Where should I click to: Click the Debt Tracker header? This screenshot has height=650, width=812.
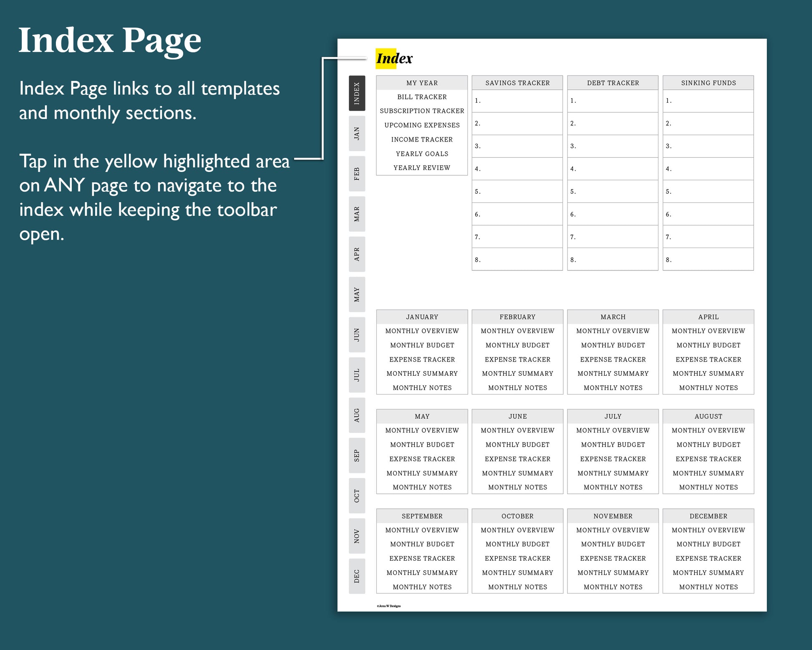pyautogui.click(x=613, y=83)
